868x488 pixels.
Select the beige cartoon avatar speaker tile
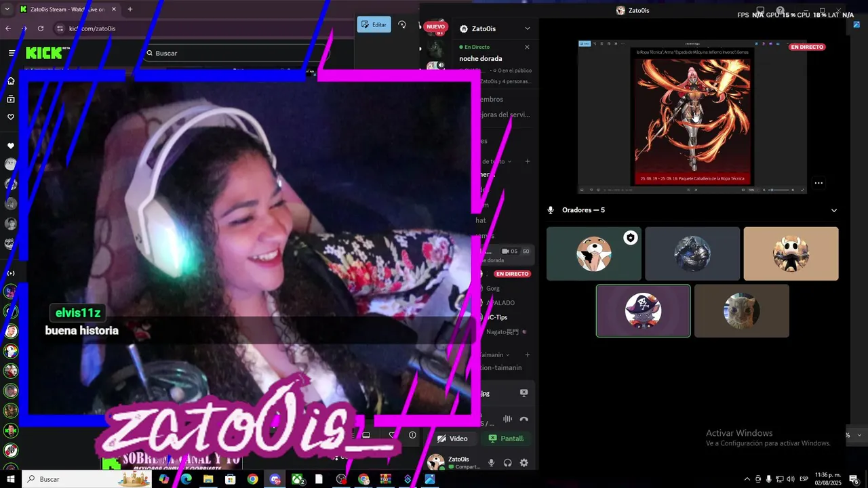click(x=791, y=253)
